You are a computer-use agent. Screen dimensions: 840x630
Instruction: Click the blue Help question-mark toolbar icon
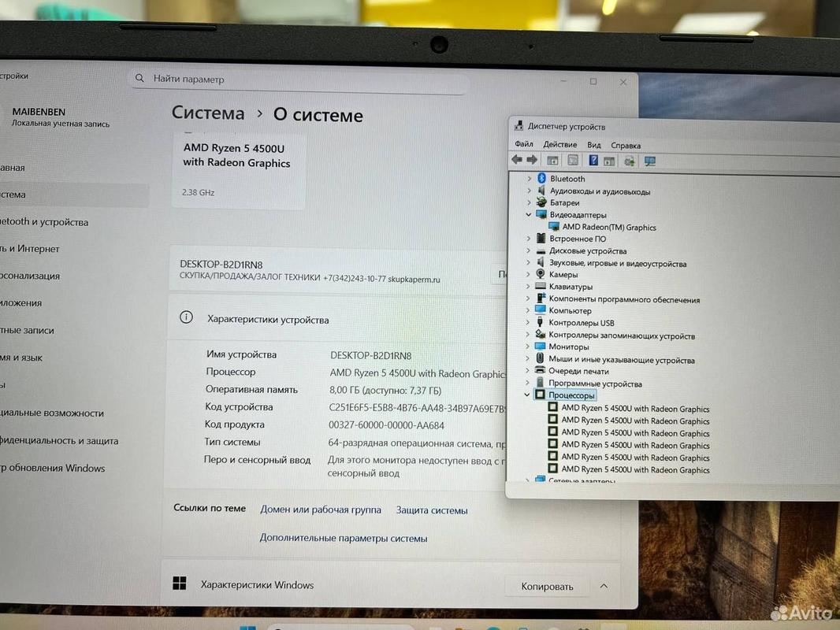coord(593,161)
